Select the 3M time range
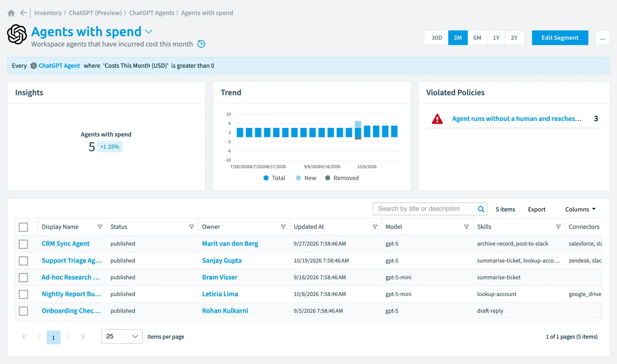The width and height of the screenshot is (617, 364). click(458, 38)
